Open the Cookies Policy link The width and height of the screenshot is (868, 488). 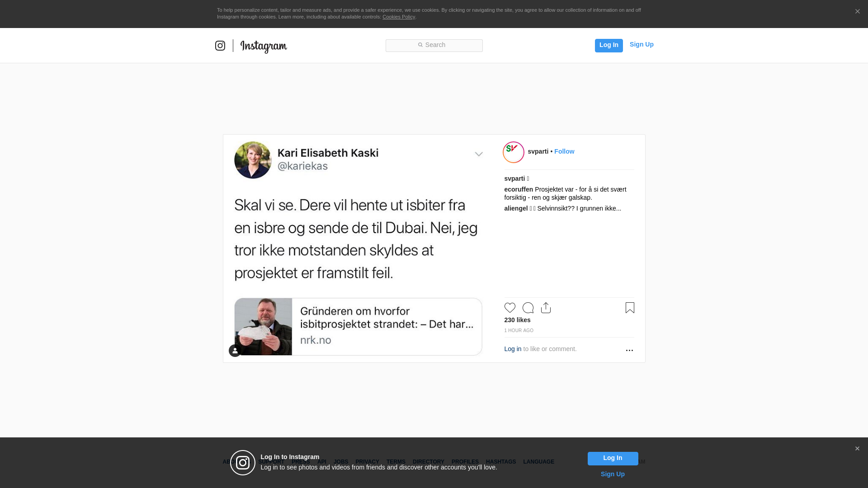[399, 17]
